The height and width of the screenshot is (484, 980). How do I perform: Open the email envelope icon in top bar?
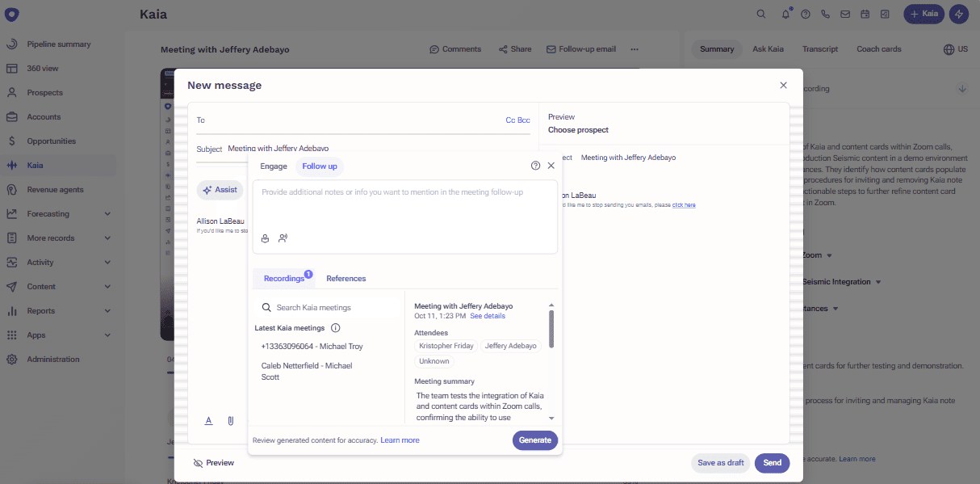(844, 14)
